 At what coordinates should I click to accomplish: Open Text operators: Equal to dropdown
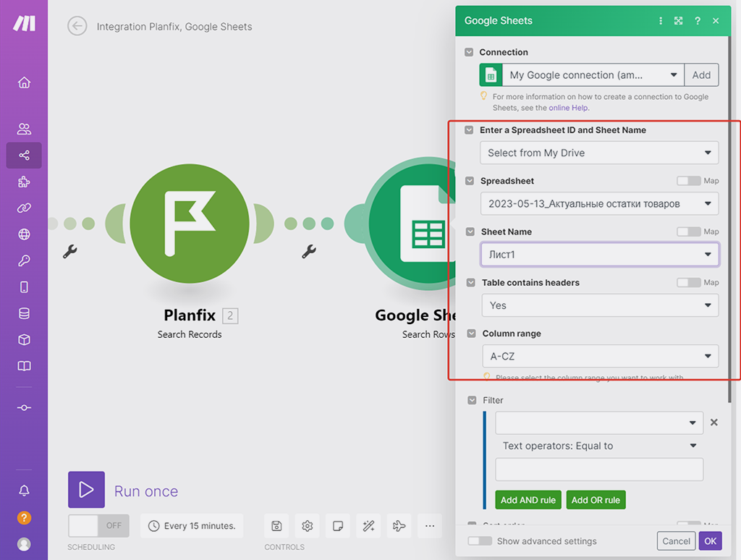tap(599, 446)
